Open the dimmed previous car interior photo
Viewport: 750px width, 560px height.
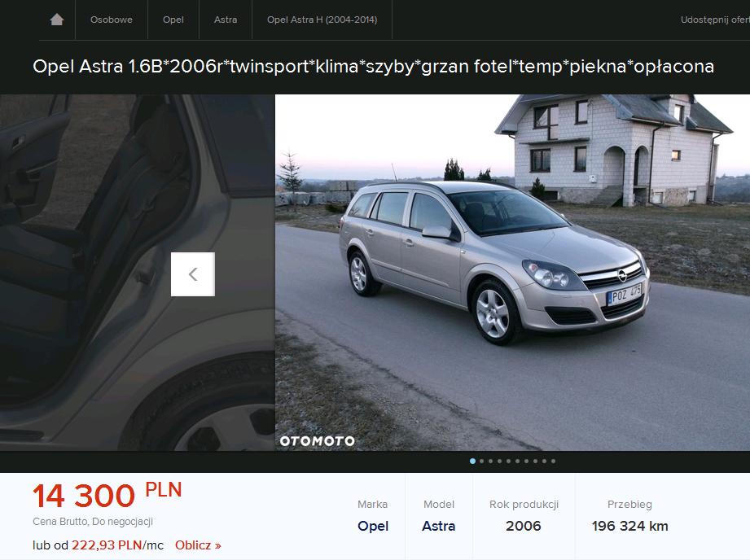tap(138, 272)
